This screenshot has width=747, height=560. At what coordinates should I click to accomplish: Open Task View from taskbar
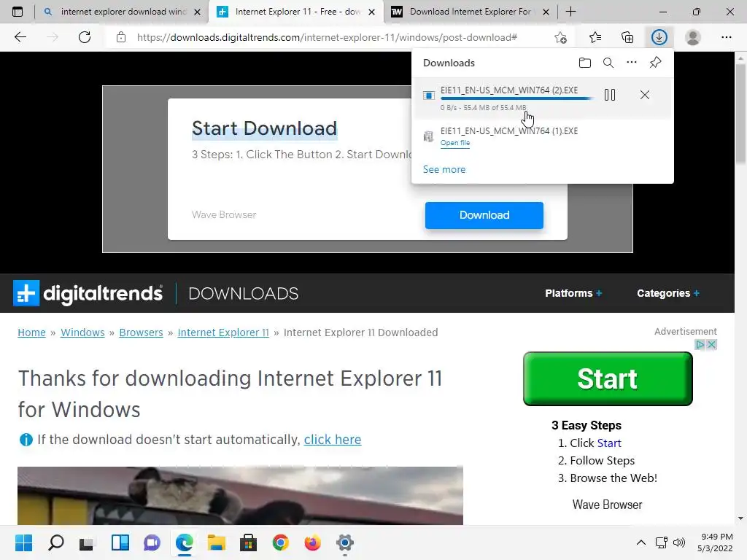(87, 542)
